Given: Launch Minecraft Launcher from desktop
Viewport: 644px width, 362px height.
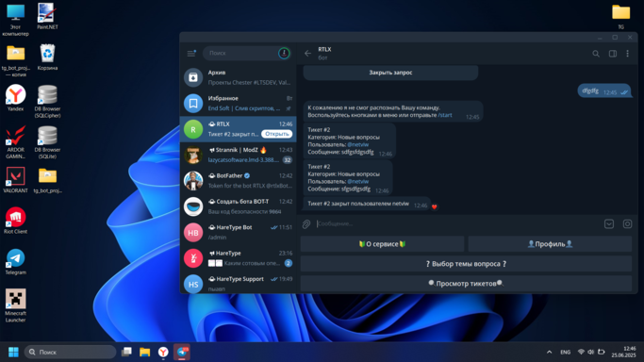Looking at the screenshot, I should pos(16,304).
